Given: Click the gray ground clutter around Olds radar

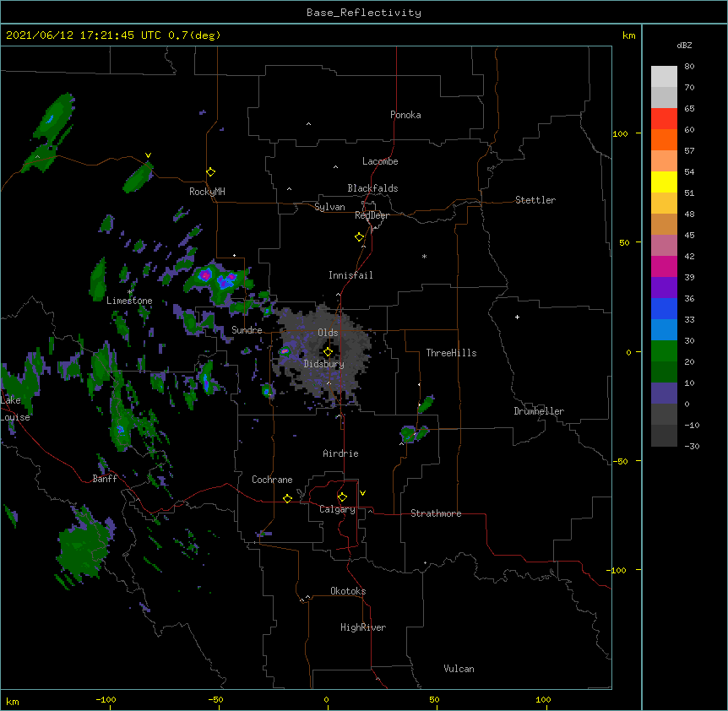Looking at the screenshot, I should pyautogui.click(x=325, y=353).
